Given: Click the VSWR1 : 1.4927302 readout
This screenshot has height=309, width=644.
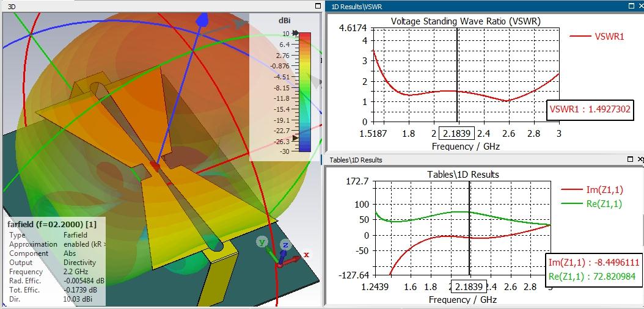Looking at the screenshot, I should [x=590, y=109].
